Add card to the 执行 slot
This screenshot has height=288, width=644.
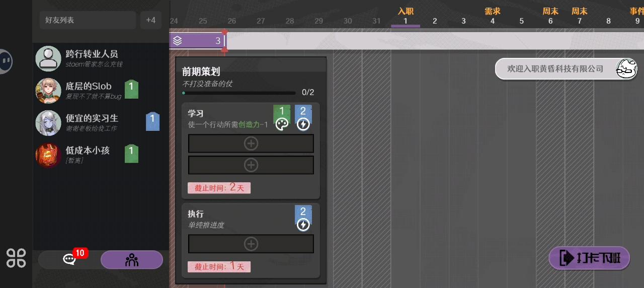251,244
